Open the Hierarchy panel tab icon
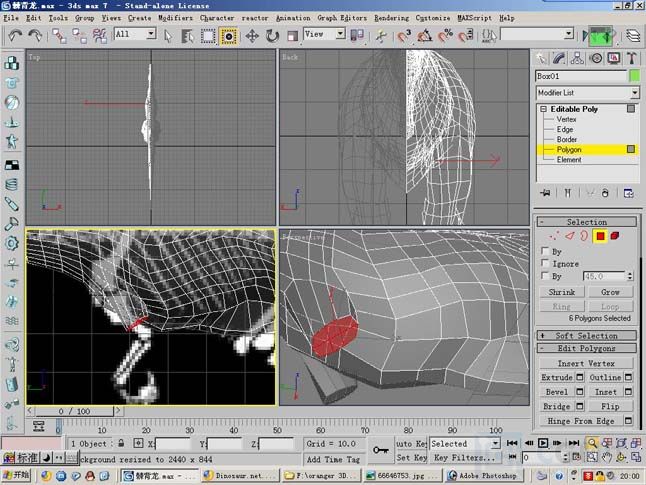This screenshot has height=485, width=646. click(x=577, y=58)
